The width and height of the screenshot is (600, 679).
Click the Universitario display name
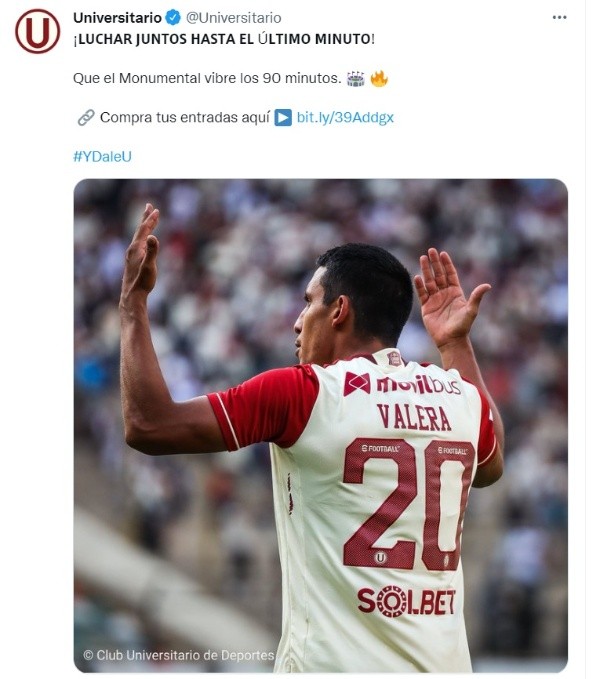click(x=117, y=18)
